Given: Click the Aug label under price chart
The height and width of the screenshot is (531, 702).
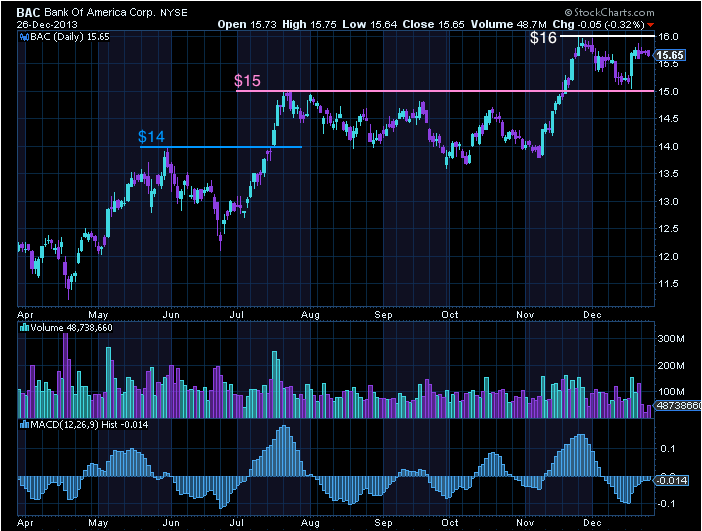Looking at the screenshot, I should point(310,315).
